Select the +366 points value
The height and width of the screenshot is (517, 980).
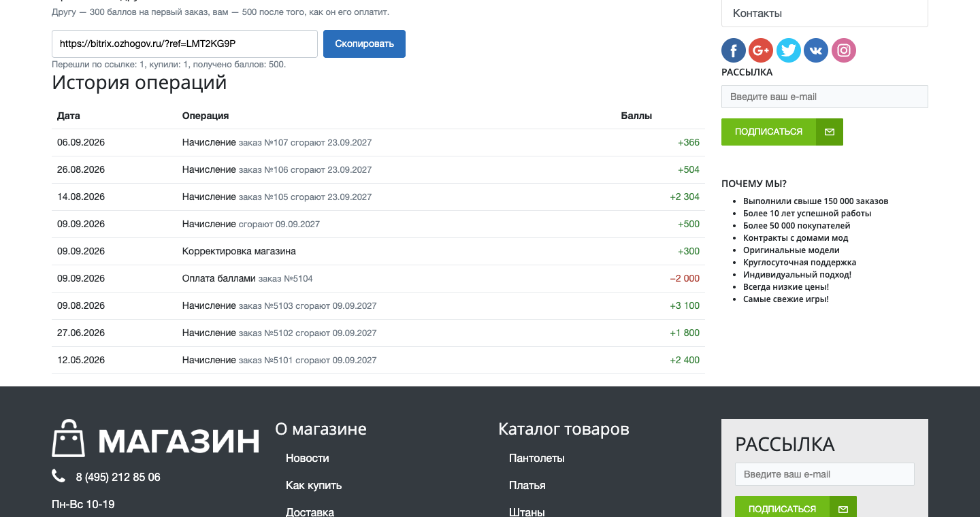coord(689,142)
